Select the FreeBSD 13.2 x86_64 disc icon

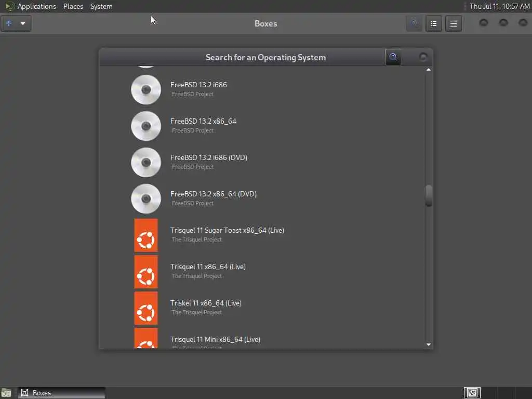pos(146,126)
